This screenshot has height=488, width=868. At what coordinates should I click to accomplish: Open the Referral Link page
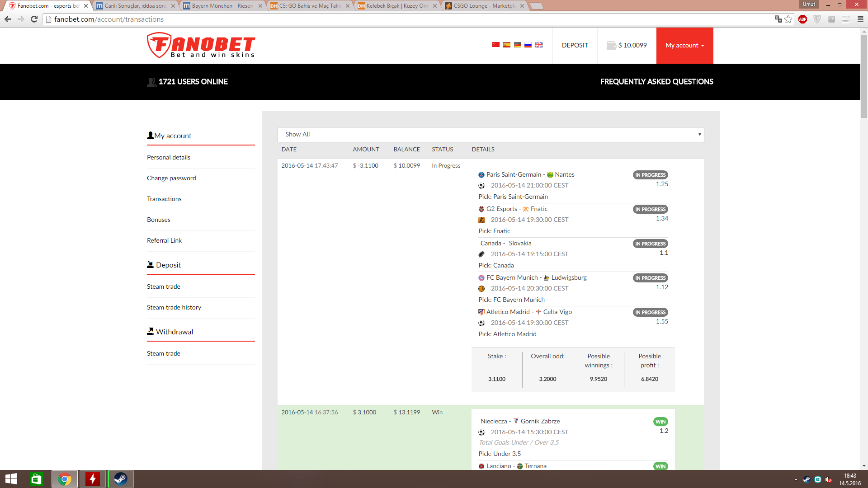164,241
